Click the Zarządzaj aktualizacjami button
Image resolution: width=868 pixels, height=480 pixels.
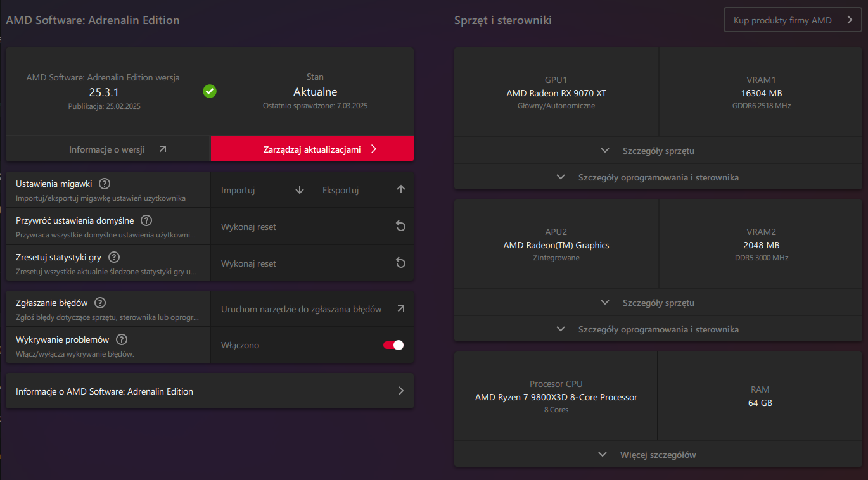click(312, 149)
